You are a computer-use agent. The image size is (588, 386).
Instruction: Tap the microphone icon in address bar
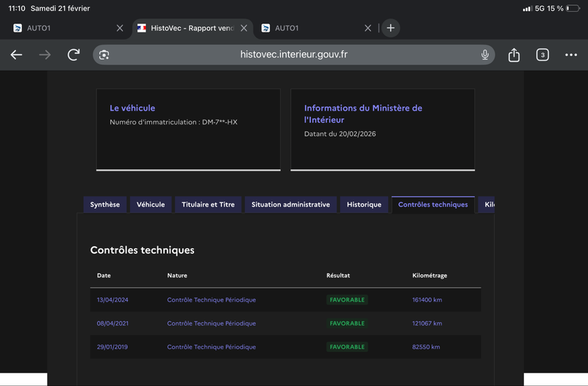coord(485,55)
